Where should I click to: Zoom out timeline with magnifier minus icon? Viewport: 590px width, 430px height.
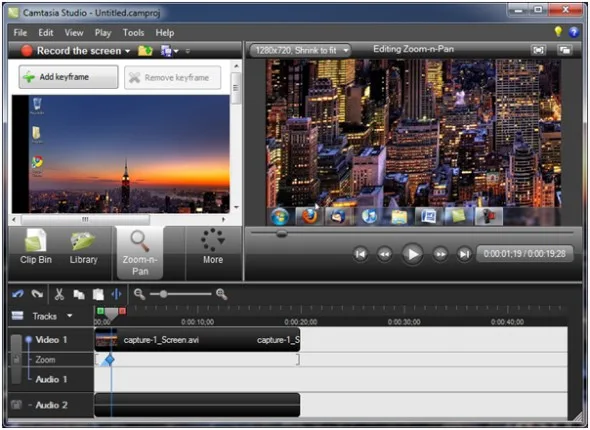tap(139, 294)
